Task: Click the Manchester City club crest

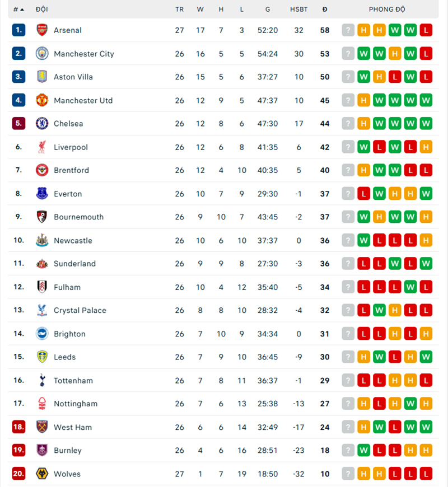Action: (42, 54)
